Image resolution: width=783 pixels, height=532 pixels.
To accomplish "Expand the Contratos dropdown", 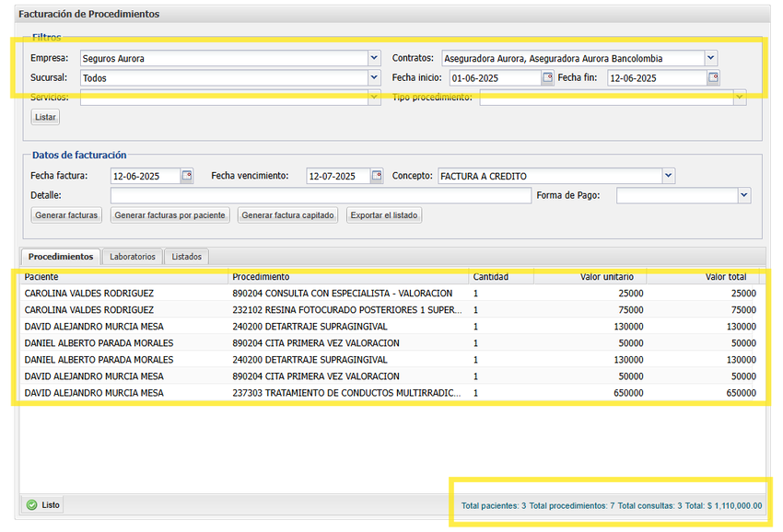I will tap(710, 58).
